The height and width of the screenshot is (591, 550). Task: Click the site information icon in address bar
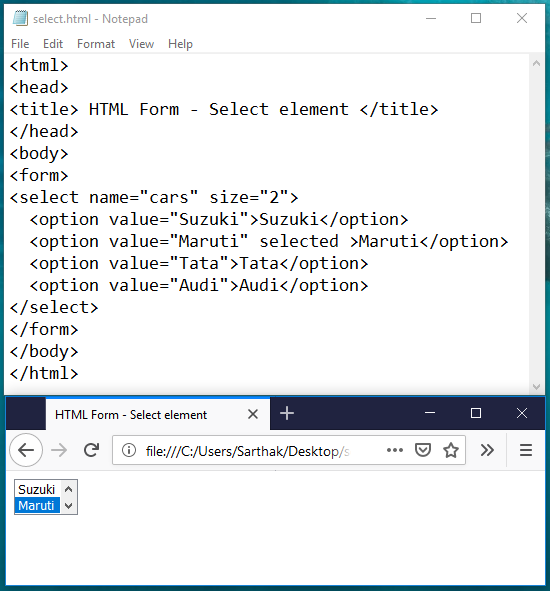pos(129,450)
